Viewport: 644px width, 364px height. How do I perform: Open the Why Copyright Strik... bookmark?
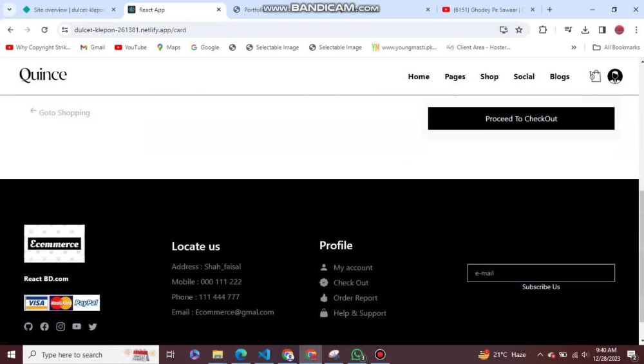(38, 47)
